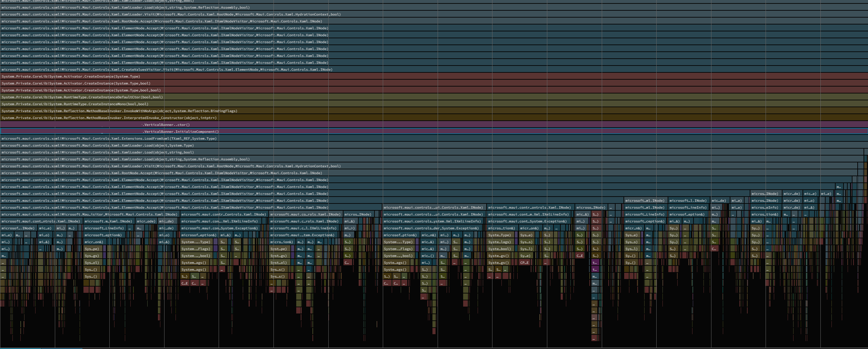Select the CreateValuesVisitor.Visit frame
The width and height of the screenshot is (868, 349).
[x=434, y=69]
